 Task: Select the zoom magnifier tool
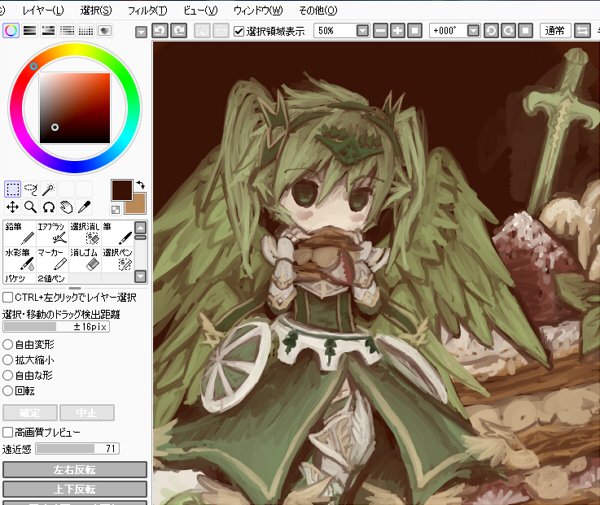tap(30, 207)
